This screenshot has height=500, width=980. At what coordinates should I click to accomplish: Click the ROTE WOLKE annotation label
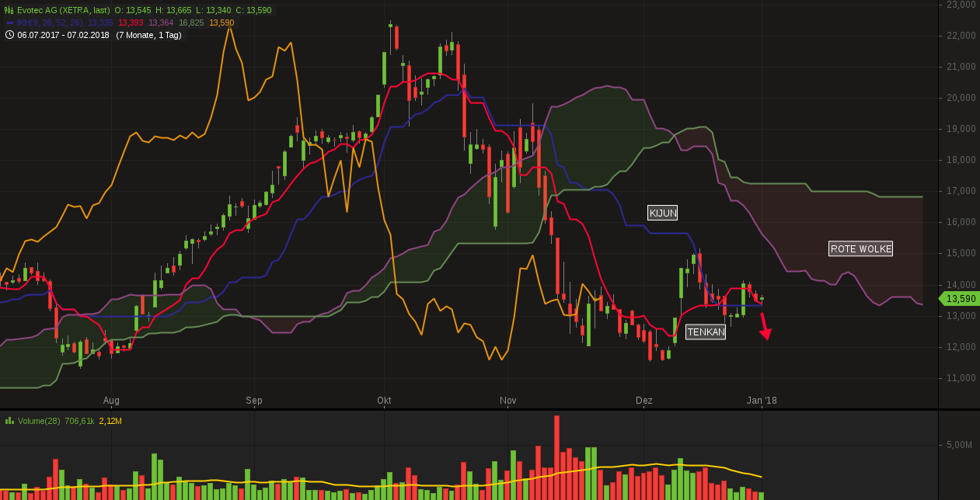pos(861,248)
